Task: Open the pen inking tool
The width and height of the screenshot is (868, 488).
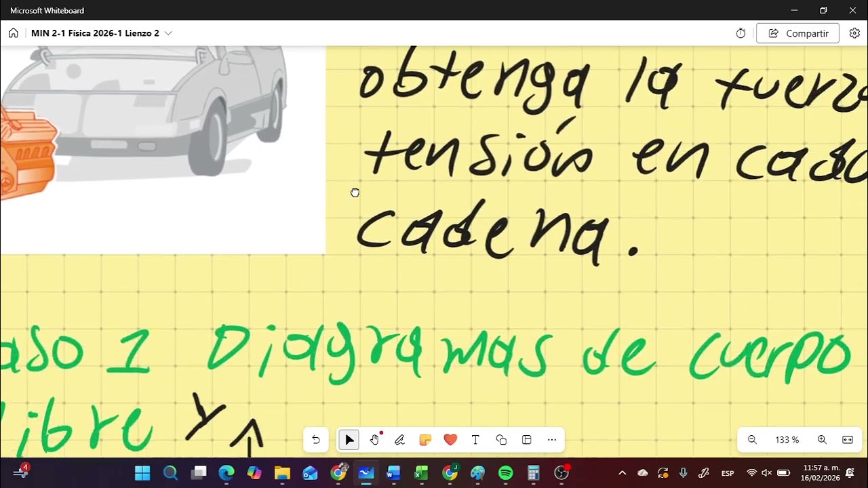Action: [399, 440]
